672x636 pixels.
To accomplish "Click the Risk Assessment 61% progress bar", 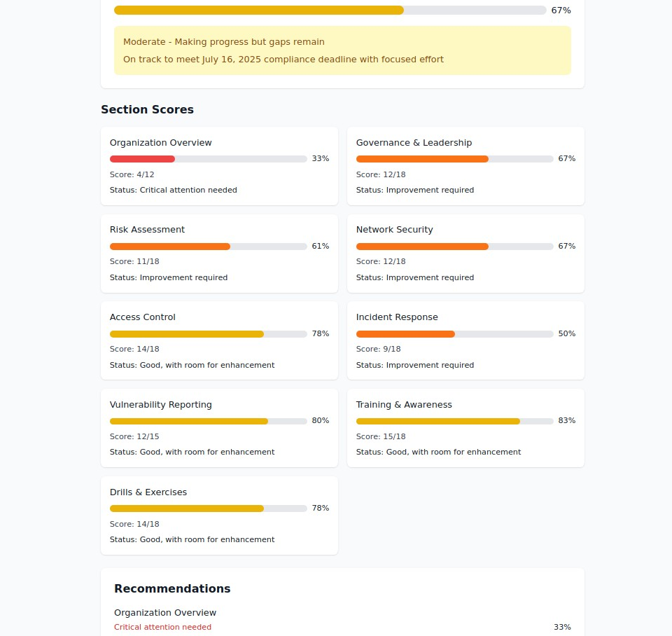I will [208, 247].
